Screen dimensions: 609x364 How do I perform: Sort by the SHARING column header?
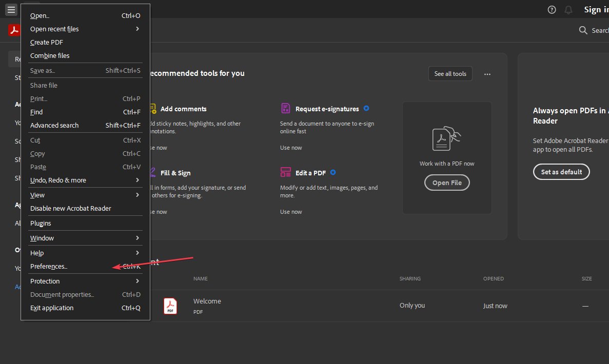410,278
